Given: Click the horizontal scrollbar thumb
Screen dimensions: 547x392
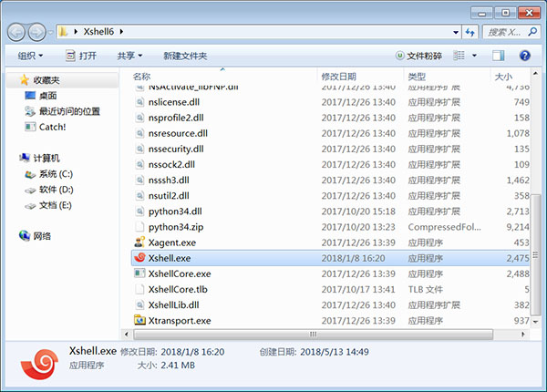Looking at the screenshot, I should pos(313,334).
